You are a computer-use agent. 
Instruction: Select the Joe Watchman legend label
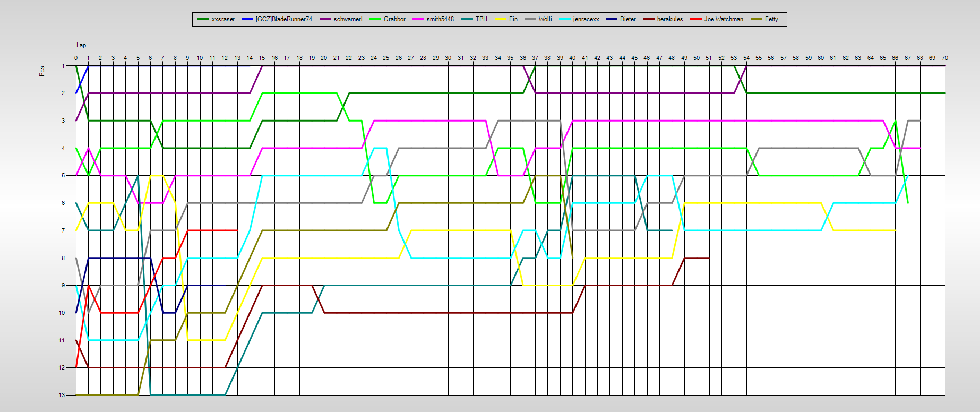[724, 19]
